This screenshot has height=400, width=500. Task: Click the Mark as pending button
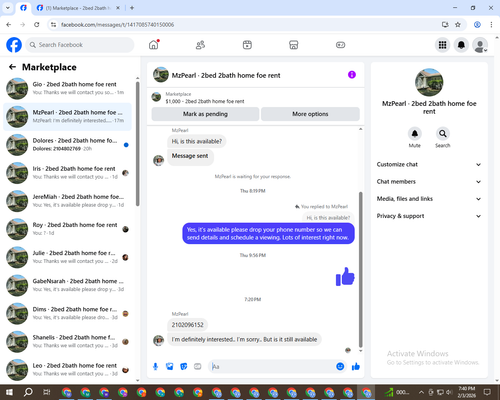tap(205, 114)
